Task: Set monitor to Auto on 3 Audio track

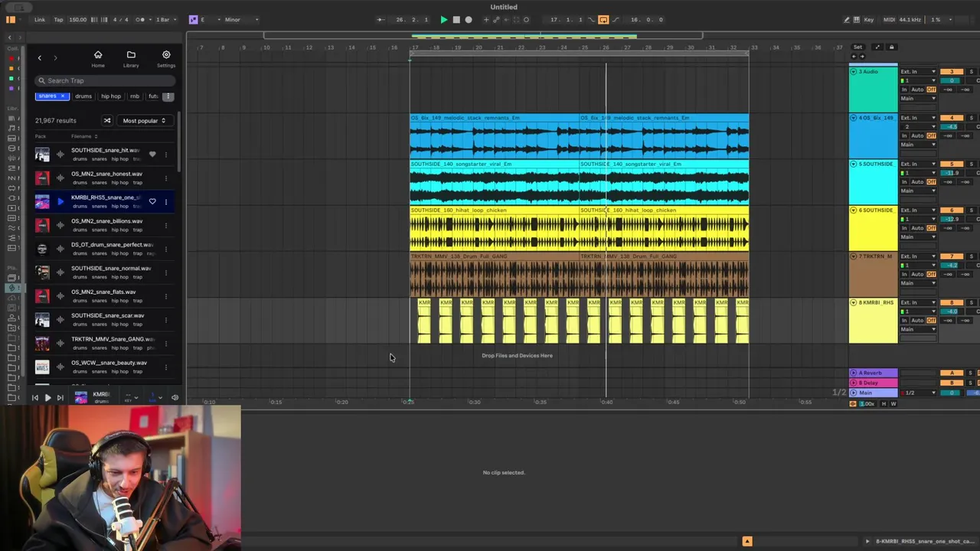Action: [917, 90]
